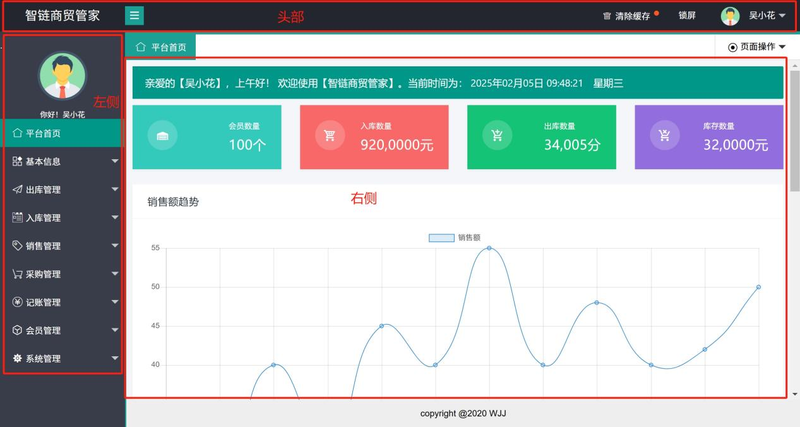
Task: Click the 销售额趋势 chart title
Action: tap(173, 202)
